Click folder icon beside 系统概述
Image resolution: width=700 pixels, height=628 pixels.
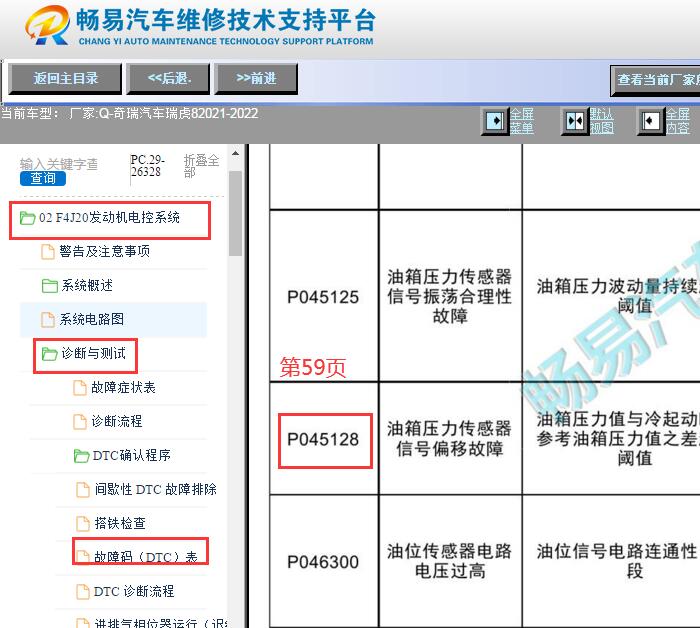tap(50, 286)
